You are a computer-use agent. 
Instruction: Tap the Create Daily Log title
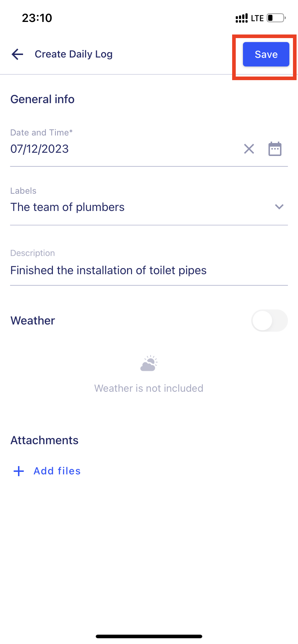73,54
